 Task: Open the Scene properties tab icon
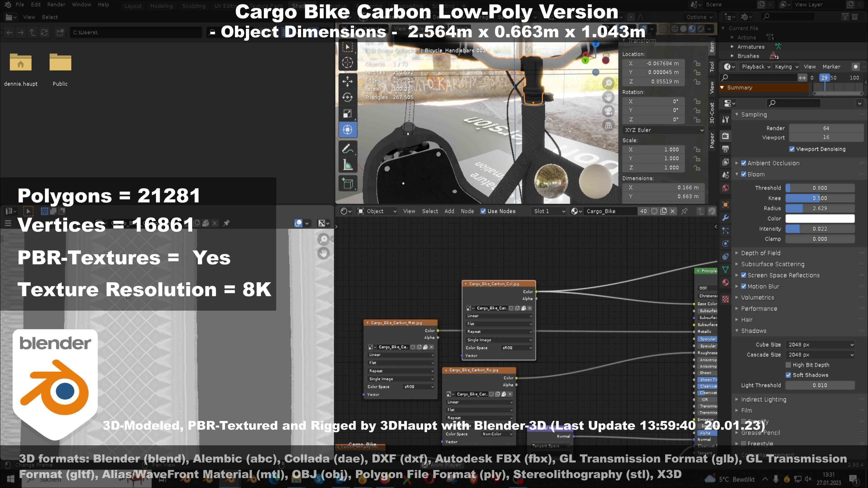pyautogui.click(x=725, y=174)
